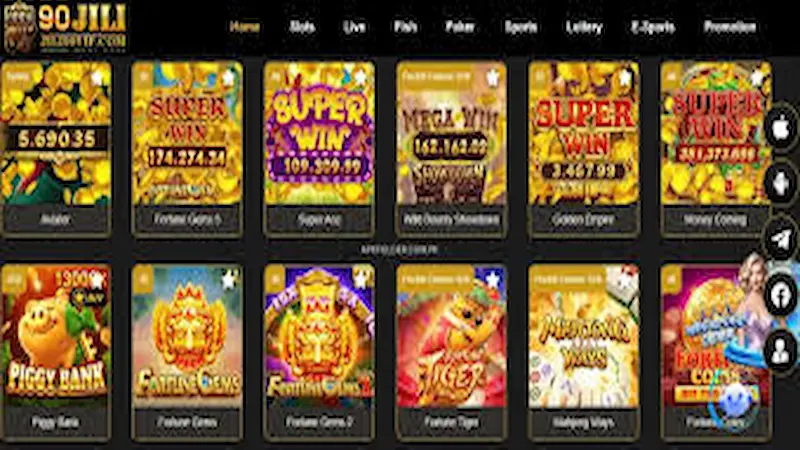This screenshot has height=450, width=800.
Task: Favorite the Super Ace game star
Action: click(361, 77)
